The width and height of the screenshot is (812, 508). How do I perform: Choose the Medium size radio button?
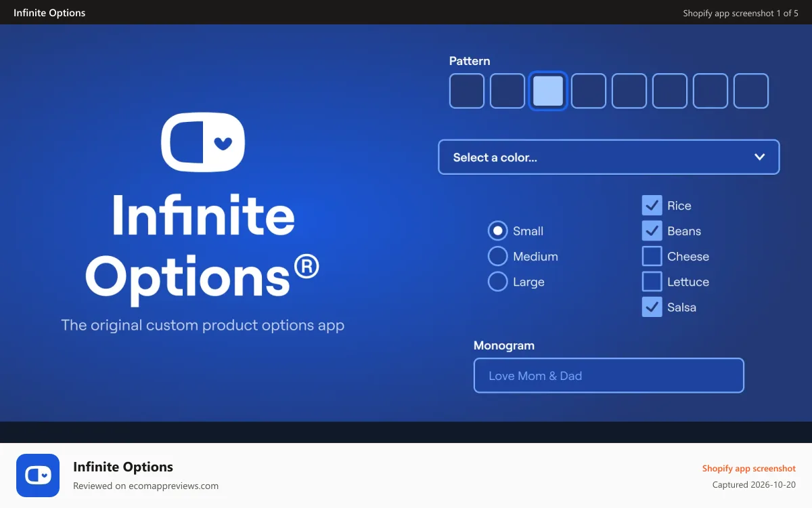click(498, 256)
